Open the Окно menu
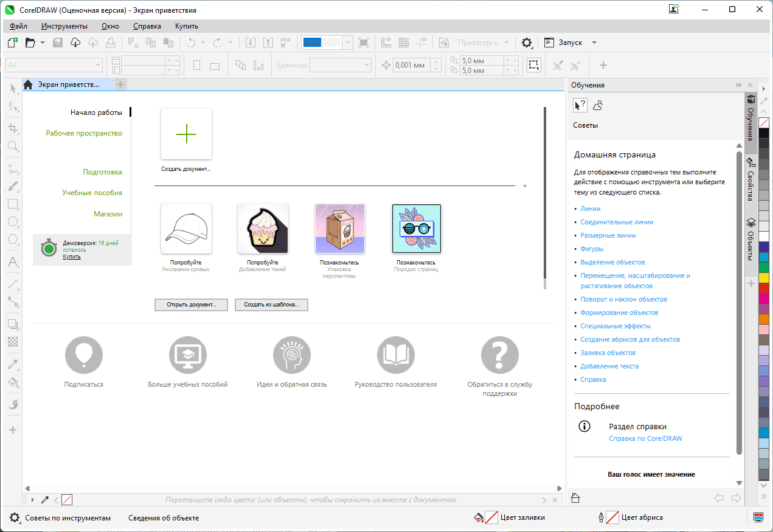This screenshot has width=773, height=532. click(x=110, y=26)
